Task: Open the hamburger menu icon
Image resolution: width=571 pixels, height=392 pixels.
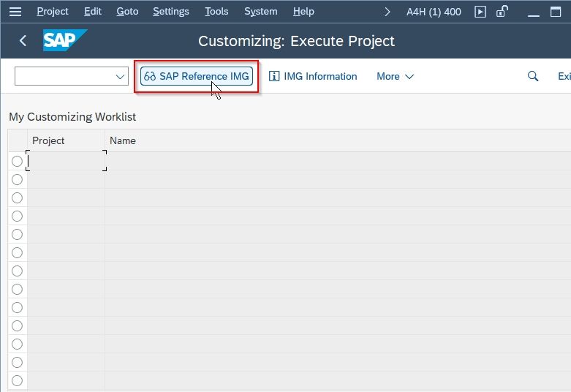Action: tap(15, 12)
